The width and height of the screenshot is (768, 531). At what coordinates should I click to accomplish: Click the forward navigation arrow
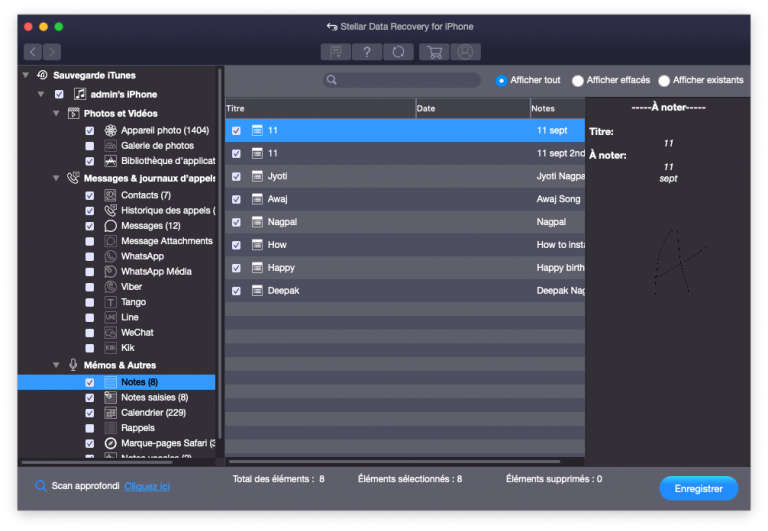(x=52, y=51)
